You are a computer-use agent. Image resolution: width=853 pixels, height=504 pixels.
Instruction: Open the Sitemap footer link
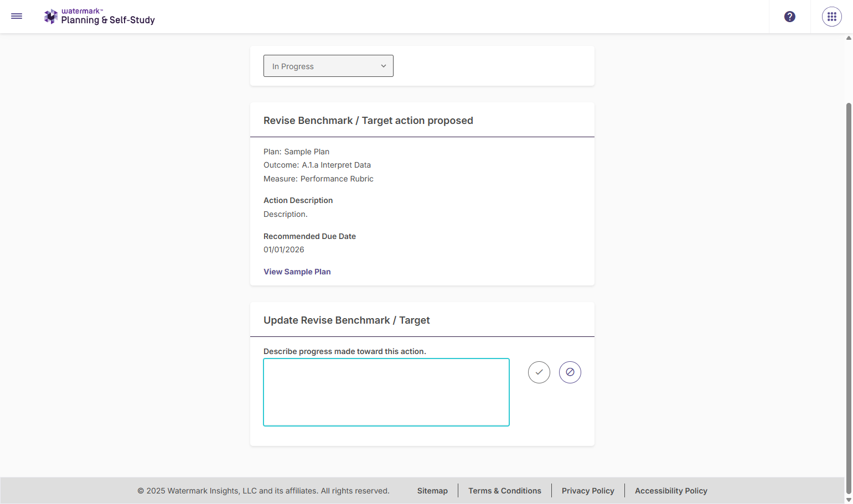tap(432, 491)
